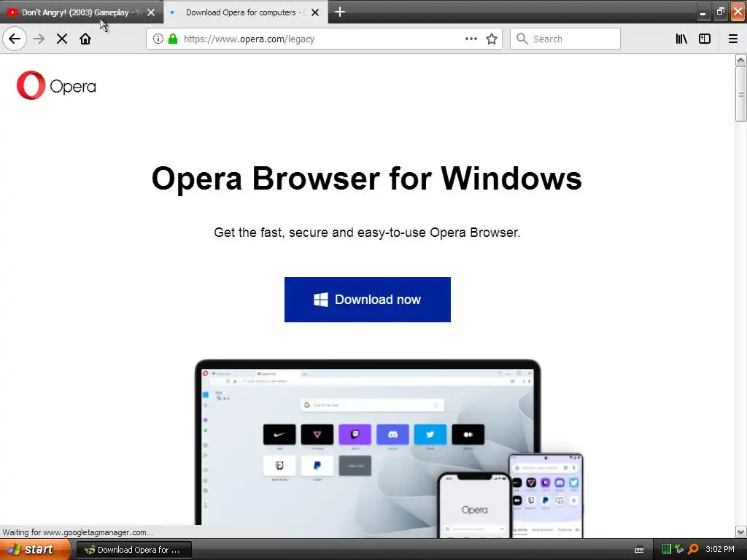Open the network connection tray icon

[679, 549]
